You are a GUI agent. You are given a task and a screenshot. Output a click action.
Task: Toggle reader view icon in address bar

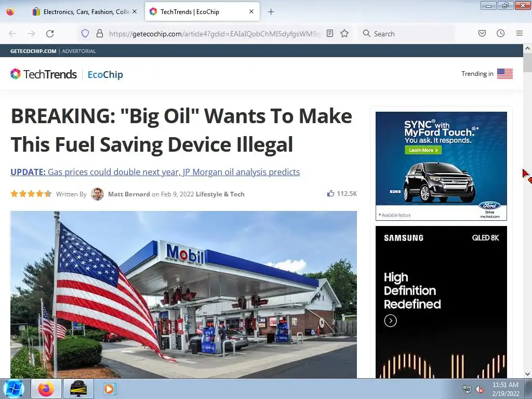(x=330, y=33)
